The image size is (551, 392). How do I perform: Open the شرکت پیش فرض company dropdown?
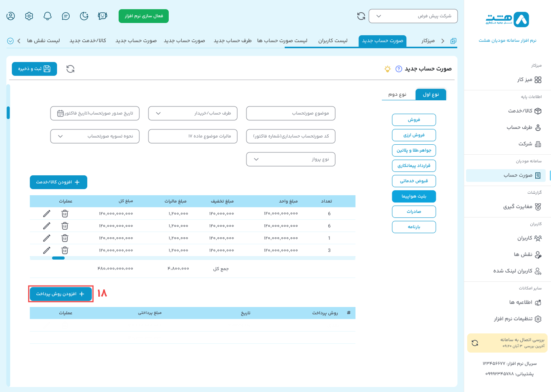413,16
